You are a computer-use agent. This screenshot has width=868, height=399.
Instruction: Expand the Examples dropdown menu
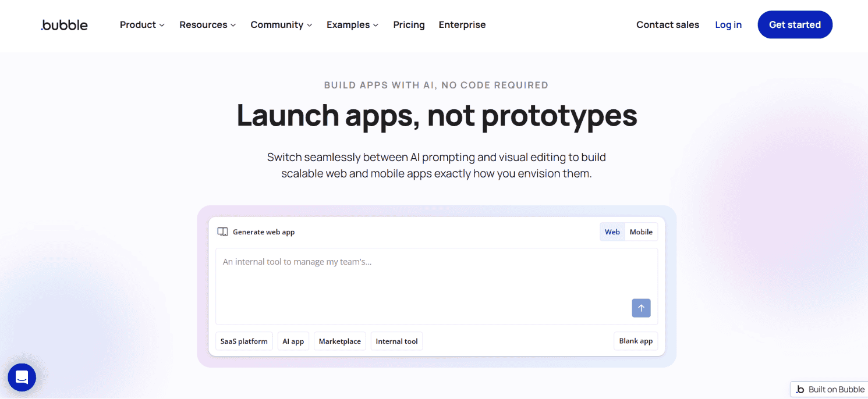coord(352,25)
